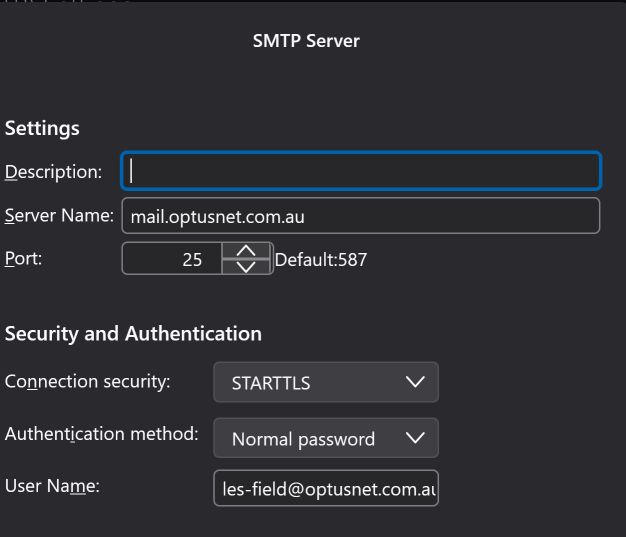
Task: Click the Settings section heading
Action: click(x=42, y=128)
